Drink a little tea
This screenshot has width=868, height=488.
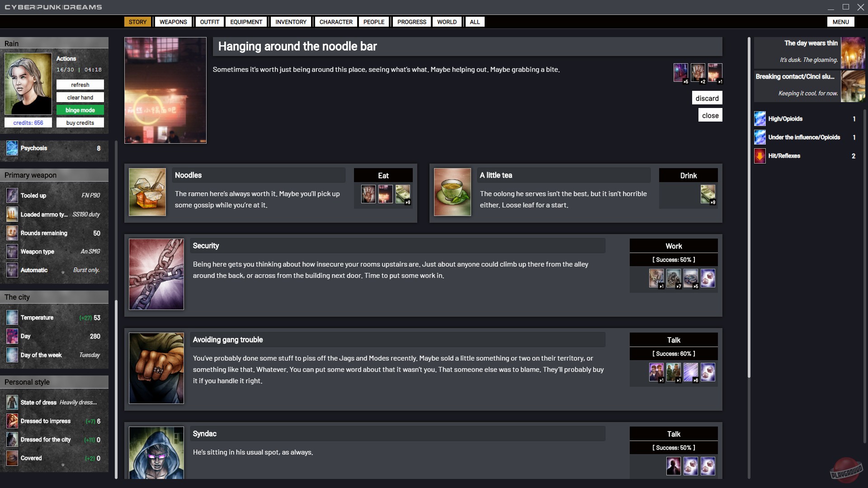pos(688,175)
